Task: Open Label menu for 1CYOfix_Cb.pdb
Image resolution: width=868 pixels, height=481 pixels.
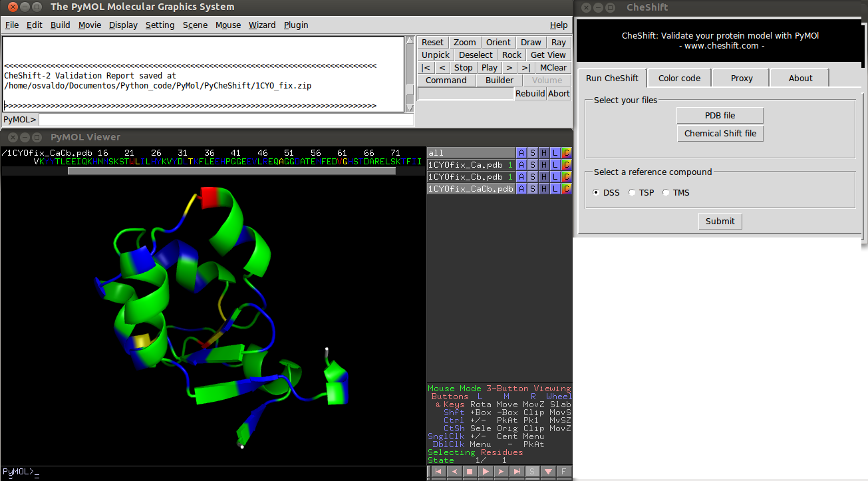Action: 555,177
